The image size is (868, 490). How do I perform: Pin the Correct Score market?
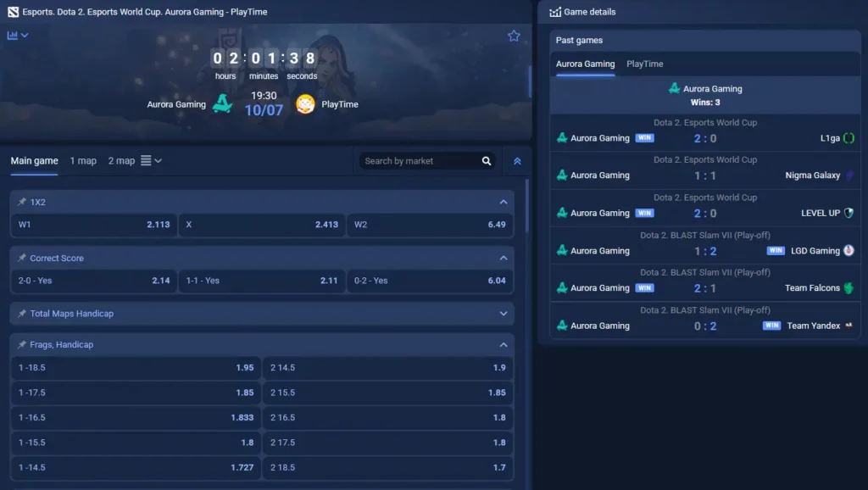(21, 258)
